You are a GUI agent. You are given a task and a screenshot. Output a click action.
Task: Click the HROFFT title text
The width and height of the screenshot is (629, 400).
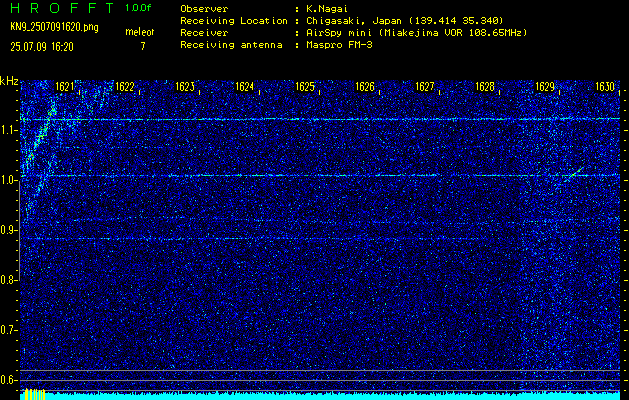coord(62,8)
